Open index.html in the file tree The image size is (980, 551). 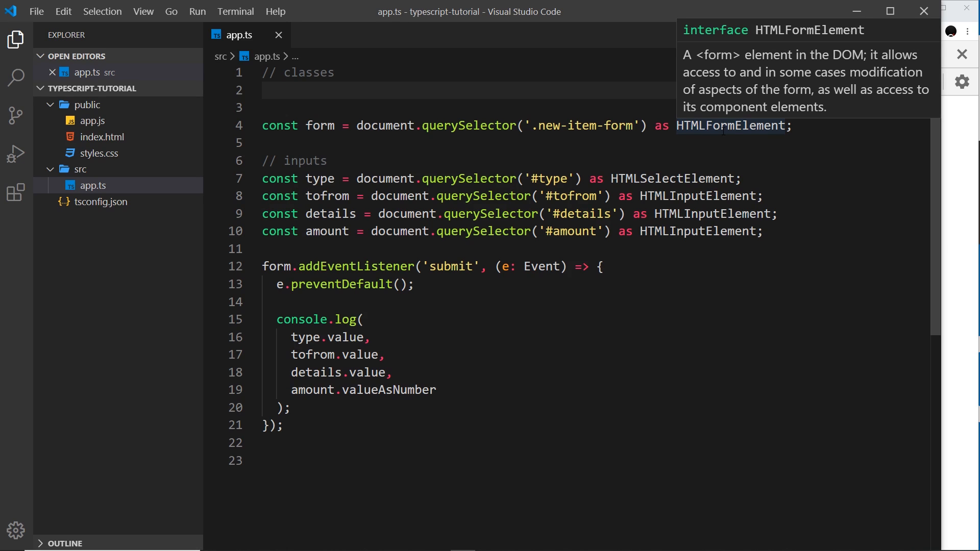(102, 137)
